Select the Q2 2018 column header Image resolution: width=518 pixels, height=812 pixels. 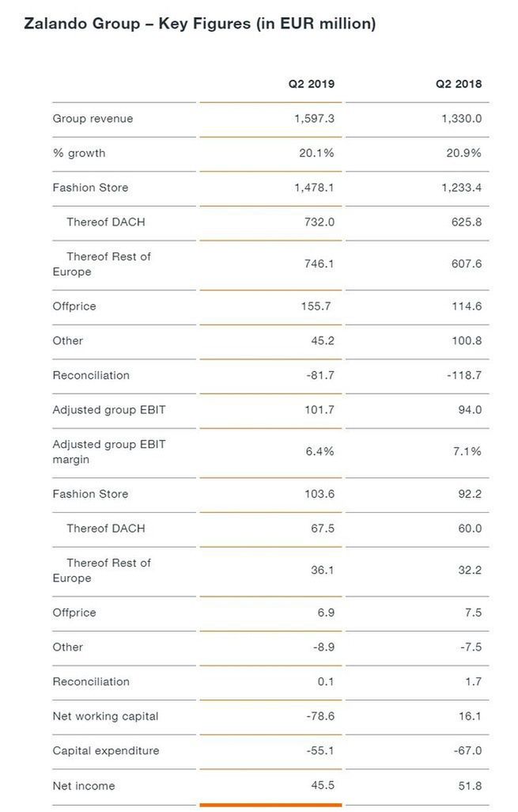coord(458,84)
